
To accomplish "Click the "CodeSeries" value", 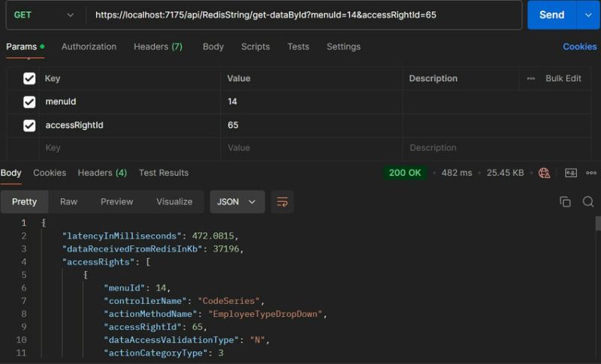I will point(228,301).
